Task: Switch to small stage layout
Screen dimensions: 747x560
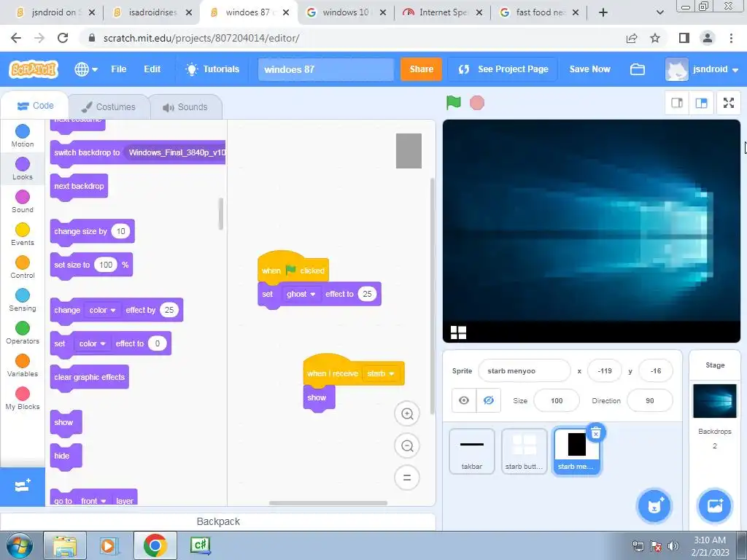Action: pyautogui.click(x=677, y=103)
